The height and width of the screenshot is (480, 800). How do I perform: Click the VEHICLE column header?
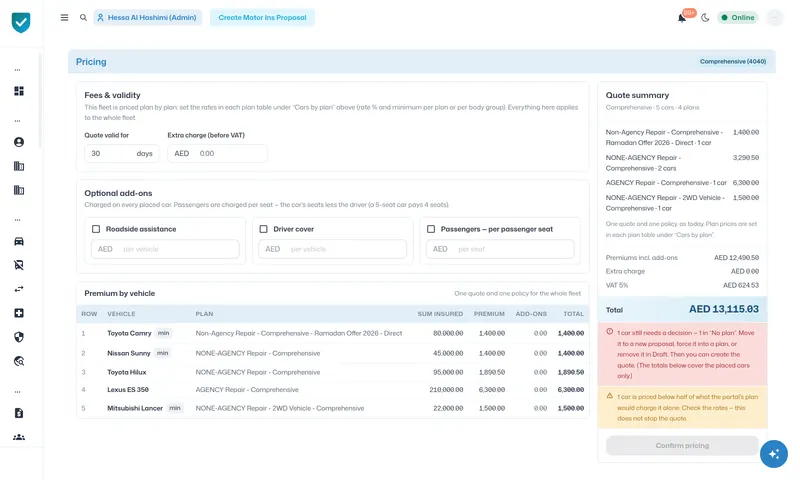[x=121, y=314]
